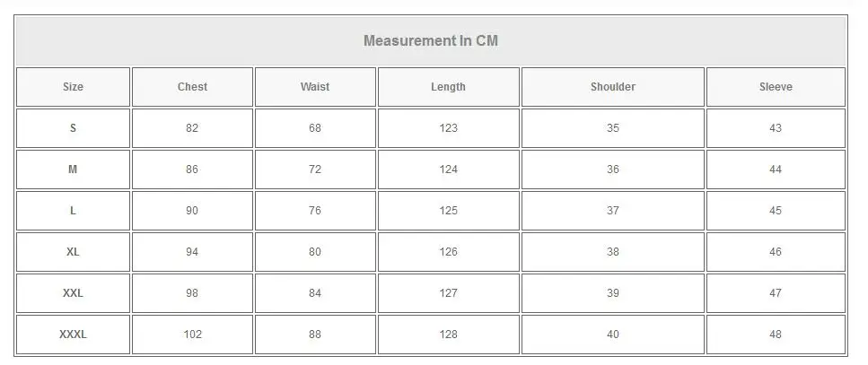Select the Size column header
Image resolution: width=868 pixels, height=365 pixels.
coord(73,87)
